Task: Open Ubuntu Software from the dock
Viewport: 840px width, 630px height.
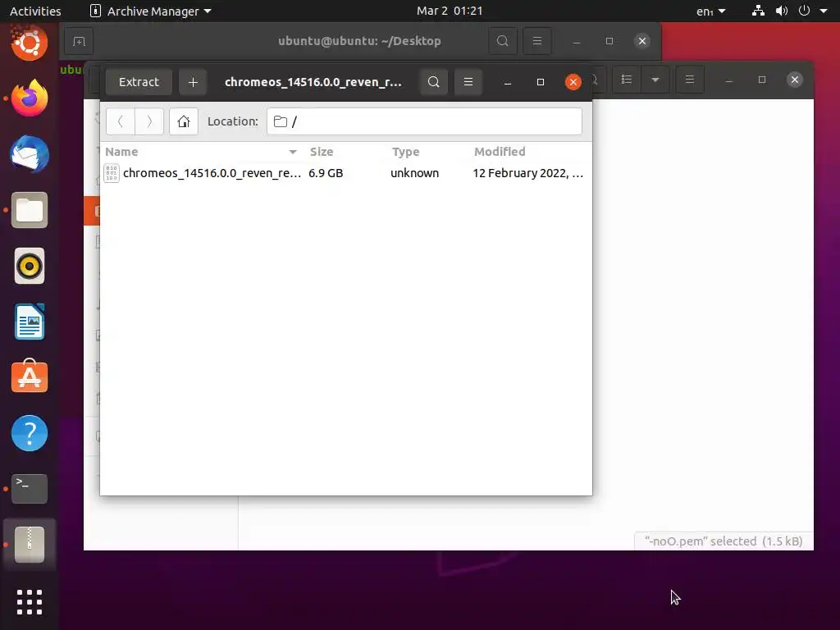Action: 30,377
